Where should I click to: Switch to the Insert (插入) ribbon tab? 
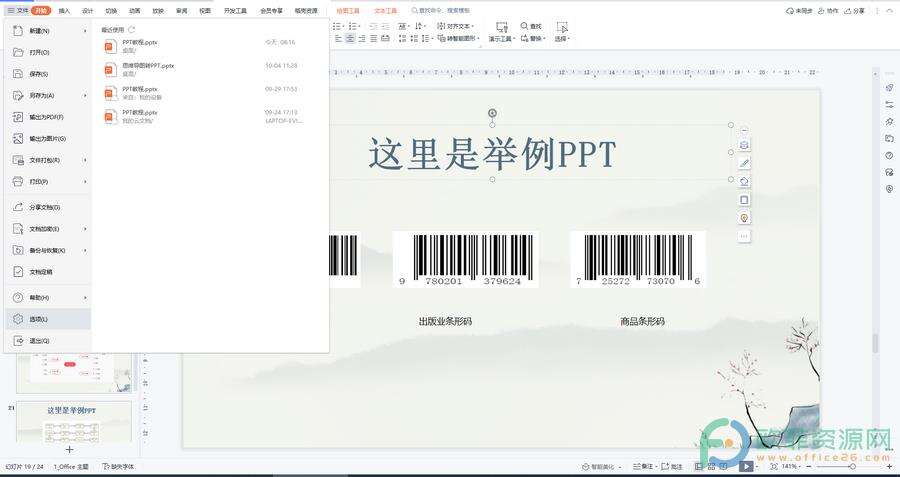click(x=64, y=10)
